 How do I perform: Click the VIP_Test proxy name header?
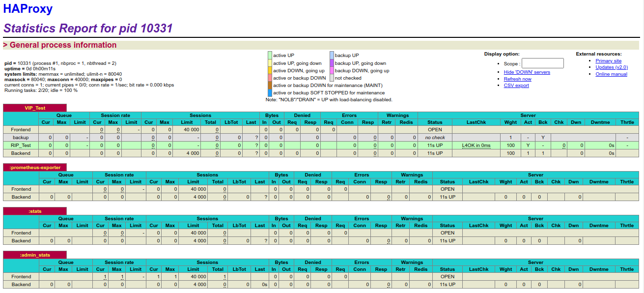pos(35,108)
